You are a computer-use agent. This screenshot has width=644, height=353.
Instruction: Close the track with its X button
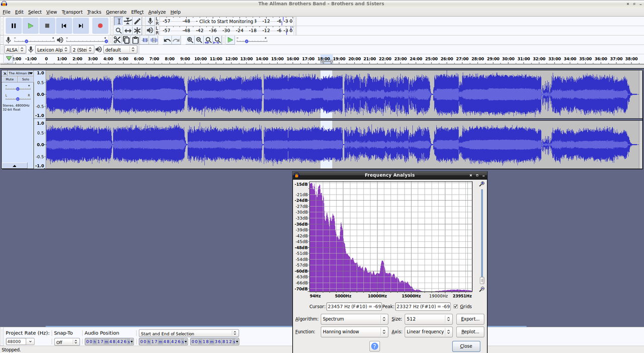(x=5, y=73)
